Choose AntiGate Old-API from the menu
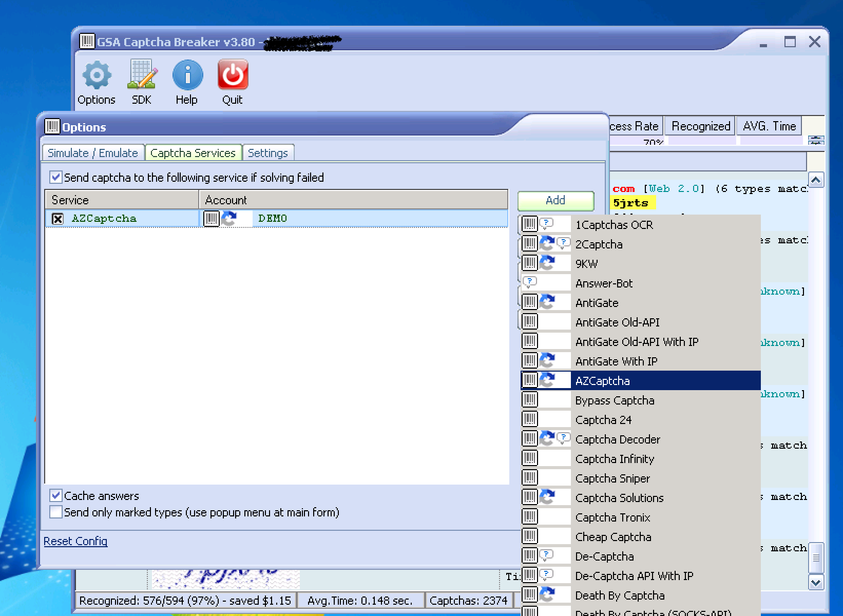 coord(640,322)
